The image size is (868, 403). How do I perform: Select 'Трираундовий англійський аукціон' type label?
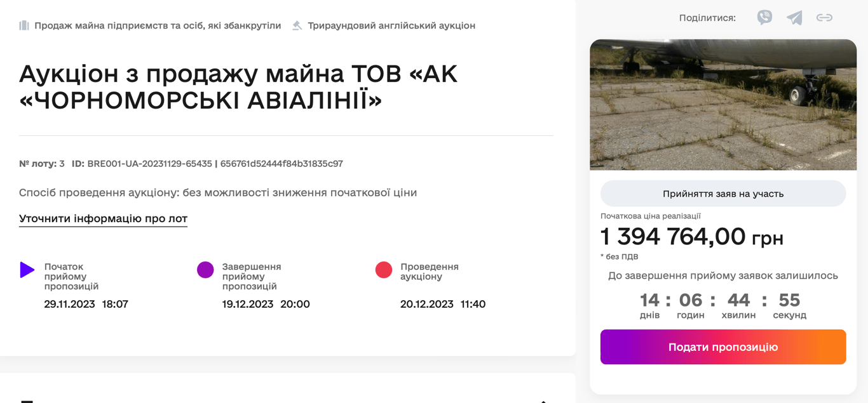391,25
